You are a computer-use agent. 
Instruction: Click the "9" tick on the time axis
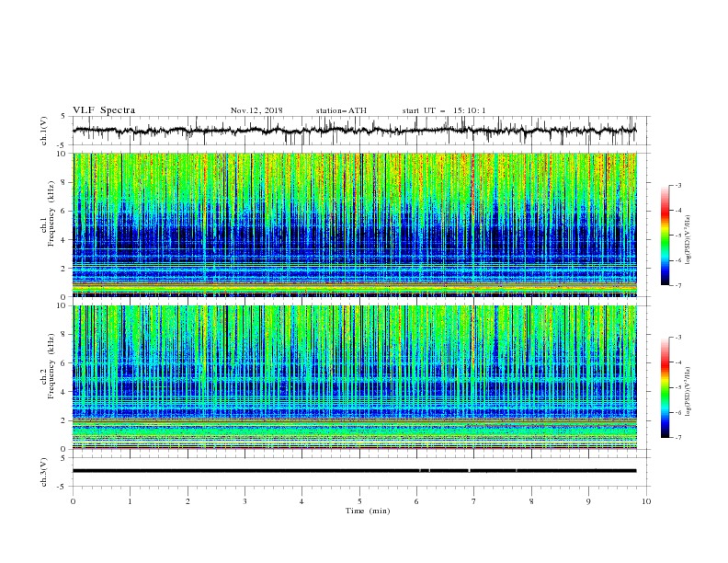[x=588, y=501]
